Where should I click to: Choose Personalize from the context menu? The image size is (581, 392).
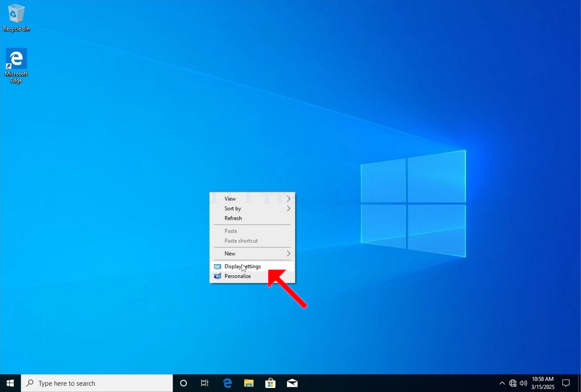252,276
